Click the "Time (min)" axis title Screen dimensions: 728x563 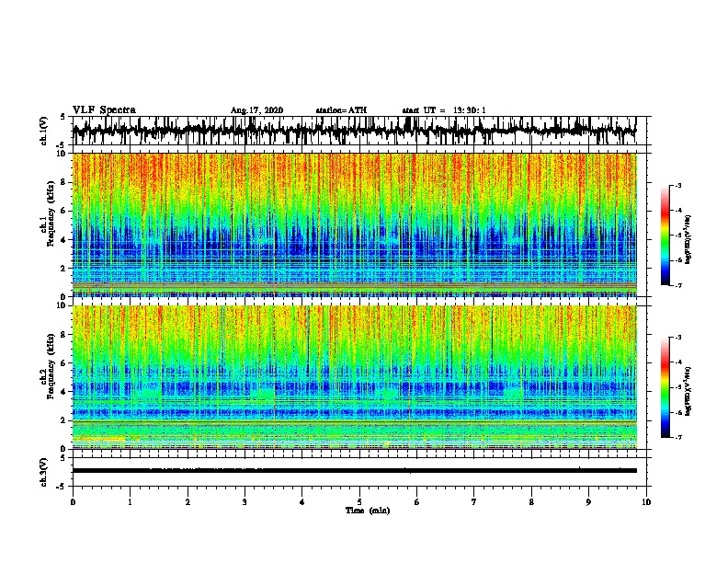pos(368,511)
